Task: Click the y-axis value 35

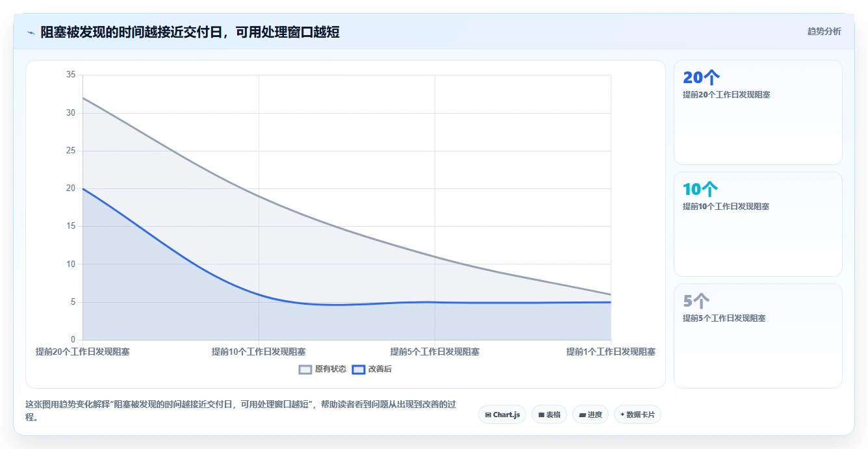Action: tap(71, 75)
